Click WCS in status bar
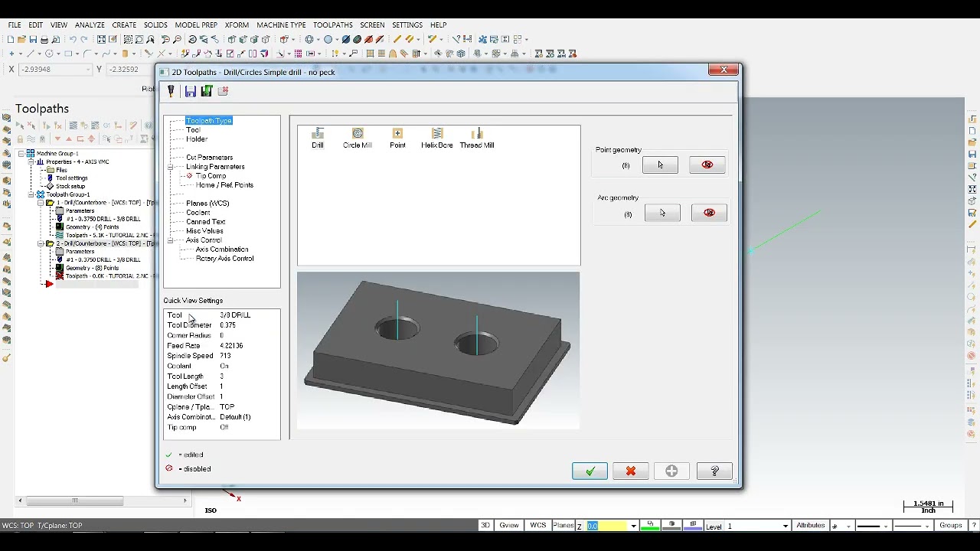 pyautogui.click(x=538, y=526)
